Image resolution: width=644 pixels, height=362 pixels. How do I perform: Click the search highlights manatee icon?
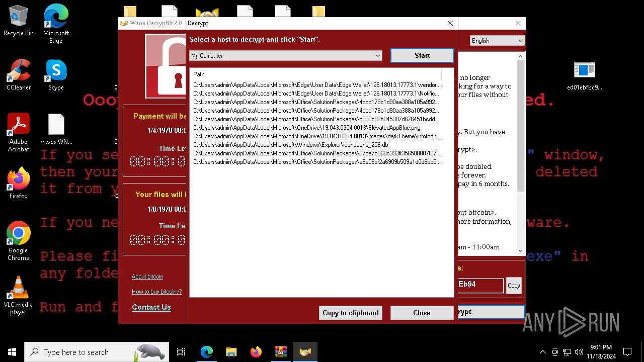click(149, 352)
